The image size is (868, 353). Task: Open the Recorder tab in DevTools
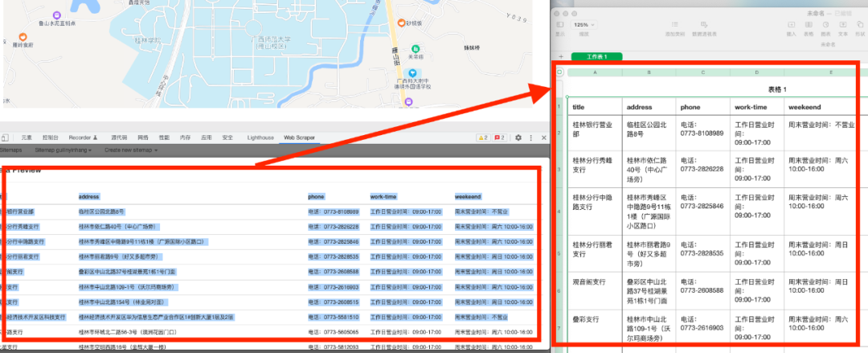[83, 138]
